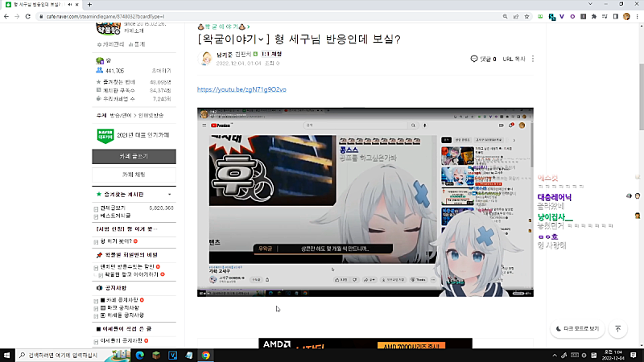Image resolution: width=644 pixels, height=362 pixels.
Task: Go back with the browser back arrow
Action: 6,16
